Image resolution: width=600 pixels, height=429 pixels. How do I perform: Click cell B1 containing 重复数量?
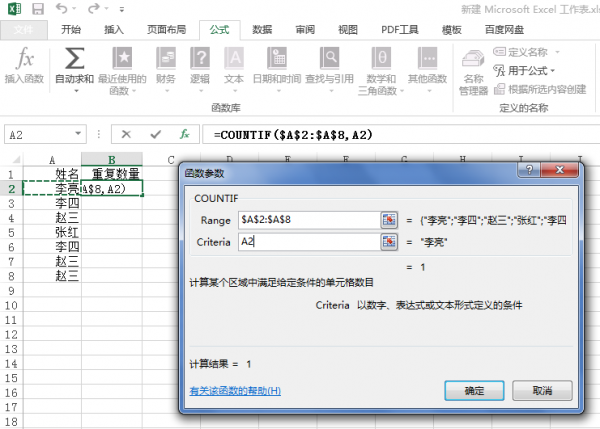tap(112, 174)
